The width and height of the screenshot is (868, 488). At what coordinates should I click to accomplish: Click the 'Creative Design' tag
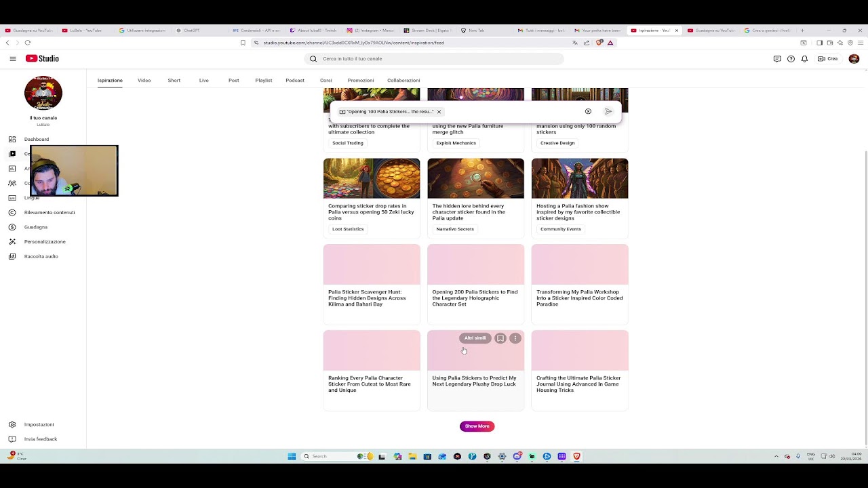pyautogui.click(x=557, y=143)
